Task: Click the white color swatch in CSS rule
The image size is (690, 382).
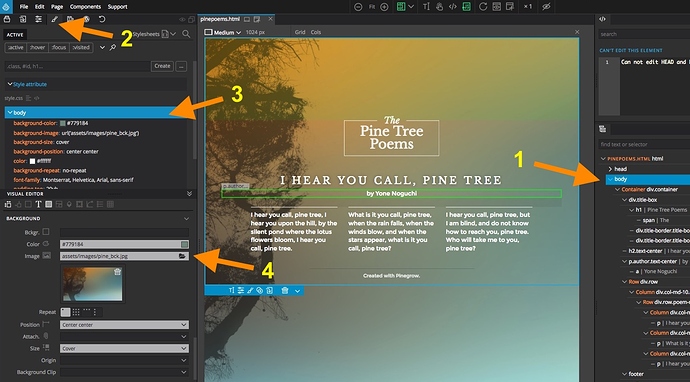Action: pyautogui.click(x=32, y=161)
